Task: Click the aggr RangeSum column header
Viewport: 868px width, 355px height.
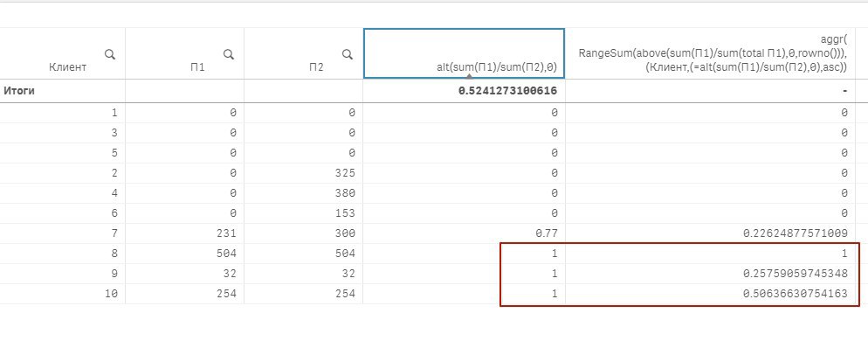Action: 710,53
